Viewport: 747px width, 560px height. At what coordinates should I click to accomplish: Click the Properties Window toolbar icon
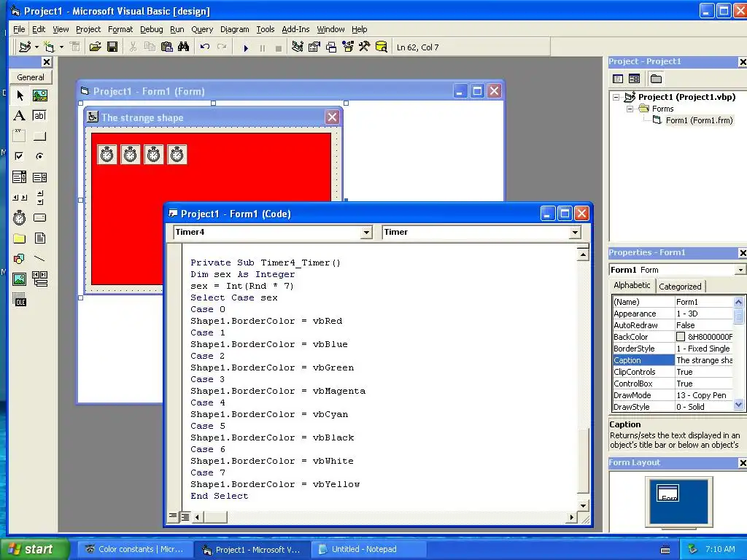point(314,47)
